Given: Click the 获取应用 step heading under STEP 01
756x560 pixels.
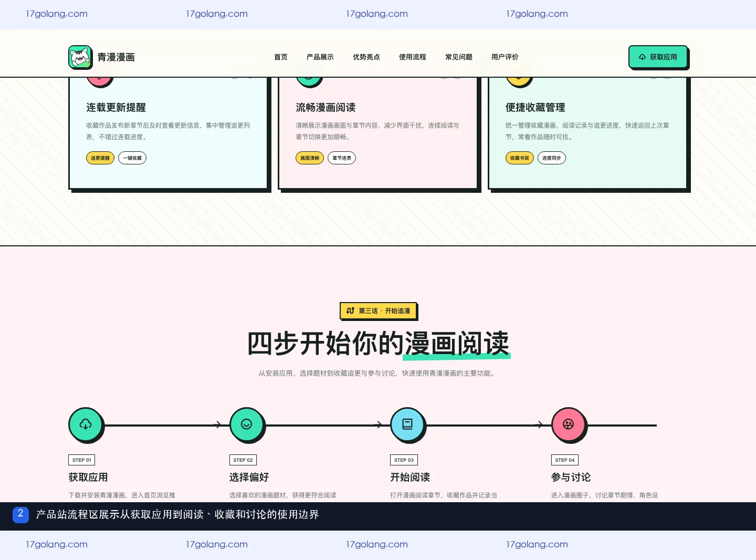Looking at the screenshot, I should coord(88,477).
